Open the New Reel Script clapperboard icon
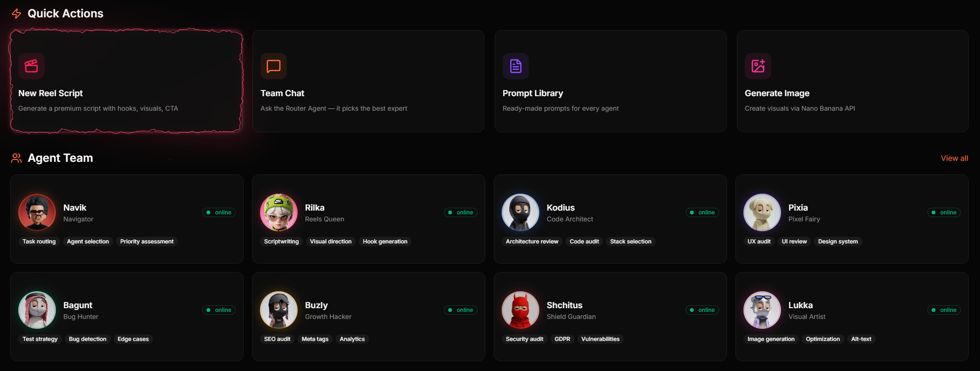This screenshot has width=980, height=371. [31, 66]
